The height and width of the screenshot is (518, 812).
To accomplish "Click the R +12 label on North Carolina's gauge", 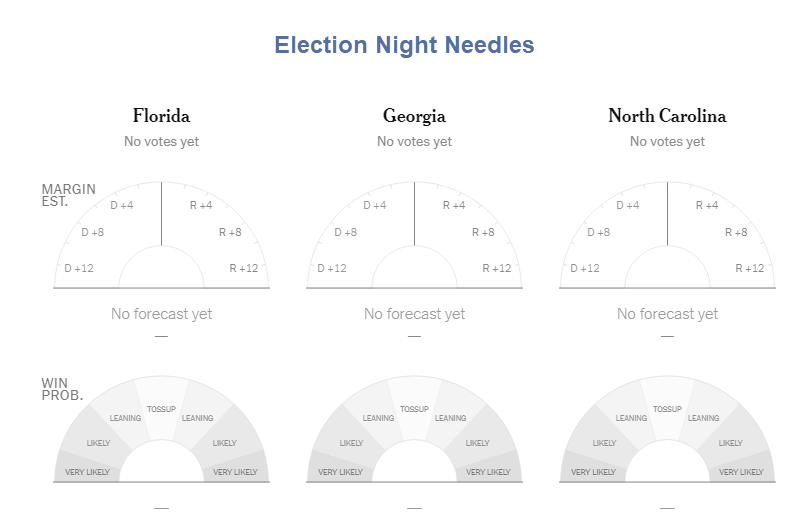I will [x=750, y=268].
